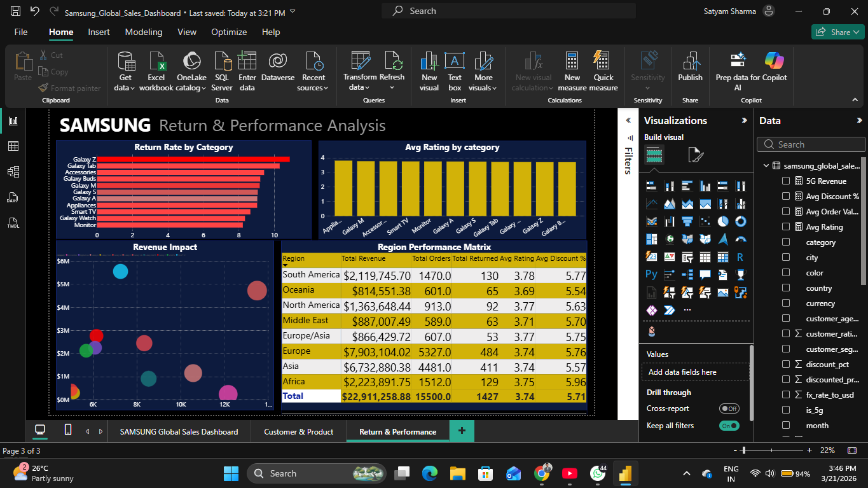Expand the OneLake catalog dropdown
The width and height of the screenshot is (868, 488).
pyautogui.click(x=191, y=71)
